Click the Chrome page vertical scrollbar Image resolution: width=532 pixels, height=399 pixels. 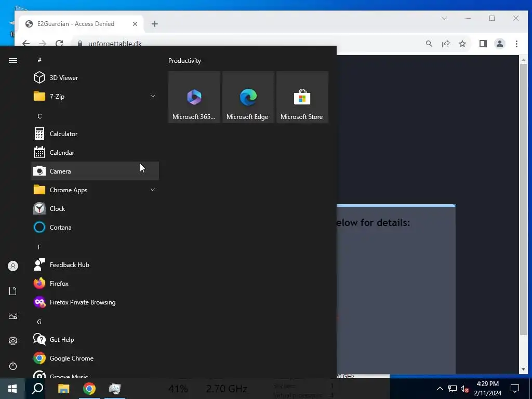(x=523, y=198)
